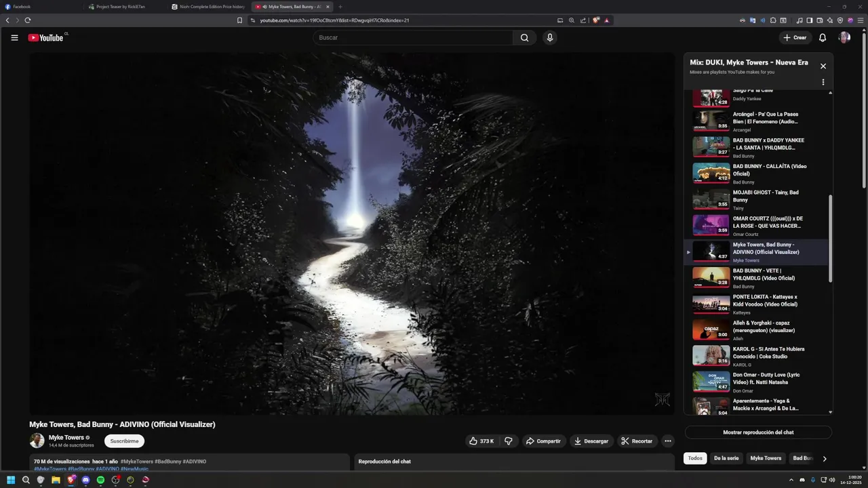Switch to Nioh Complete Edition Price history tab
Screen dimensions: 868x488
click(x=209, y=7)
